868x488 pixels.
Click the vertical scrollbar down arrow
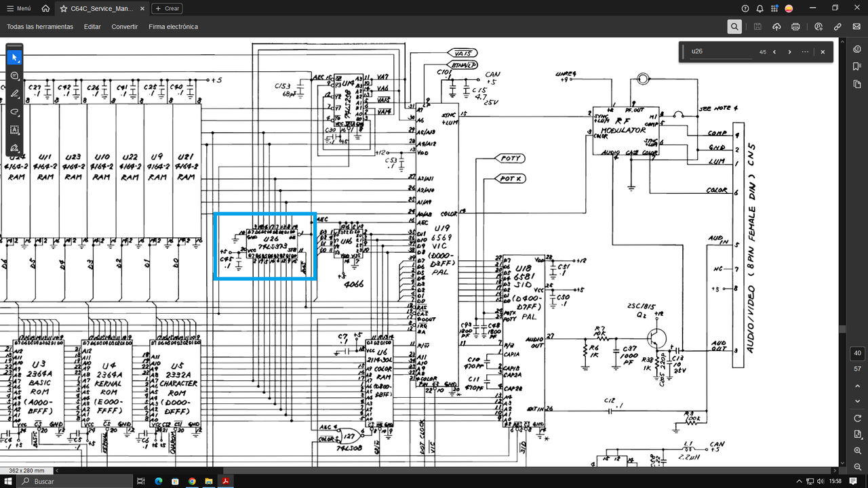[x=843, y=463]
